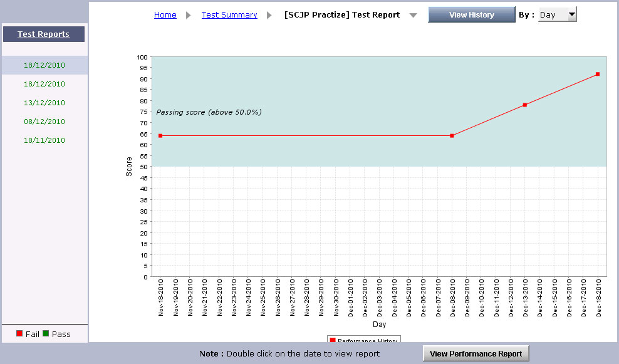Click the Performance History legend marker
The width and height of the screenshot is (619, 364).
pyautogui.click(x=333, y=341)
